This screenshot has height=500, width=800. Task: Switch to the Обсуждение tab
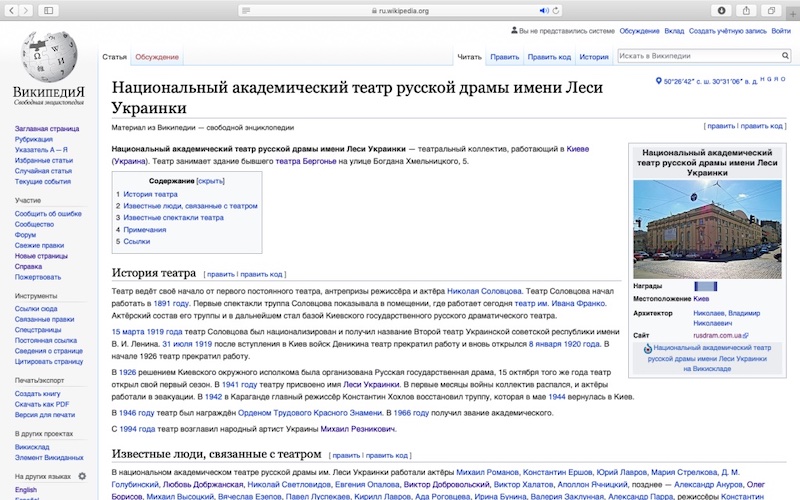[x=157, y=57]
